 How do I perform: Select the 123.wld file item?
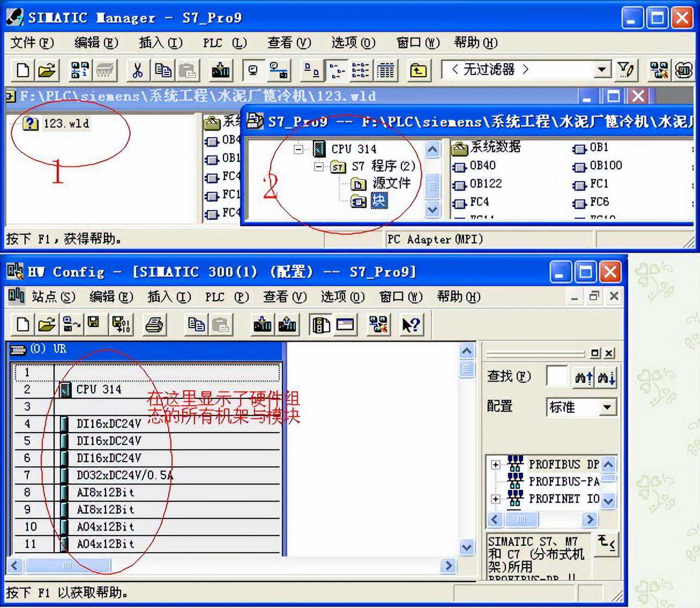click(65, 123)
